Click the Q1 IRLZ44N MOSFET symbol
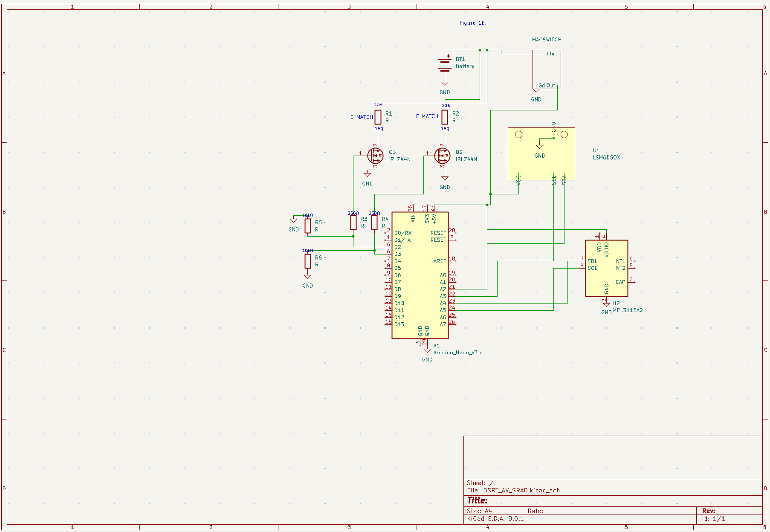Viewport: 770px width, 532px height. (375, 156)
